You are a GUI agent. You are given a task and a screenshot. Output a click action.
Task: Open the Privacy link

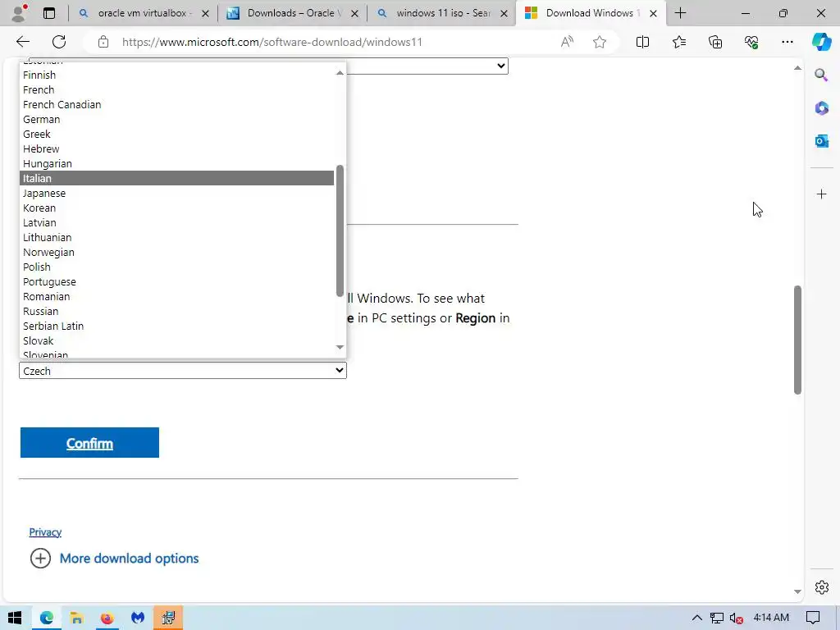tap(45, 532)
